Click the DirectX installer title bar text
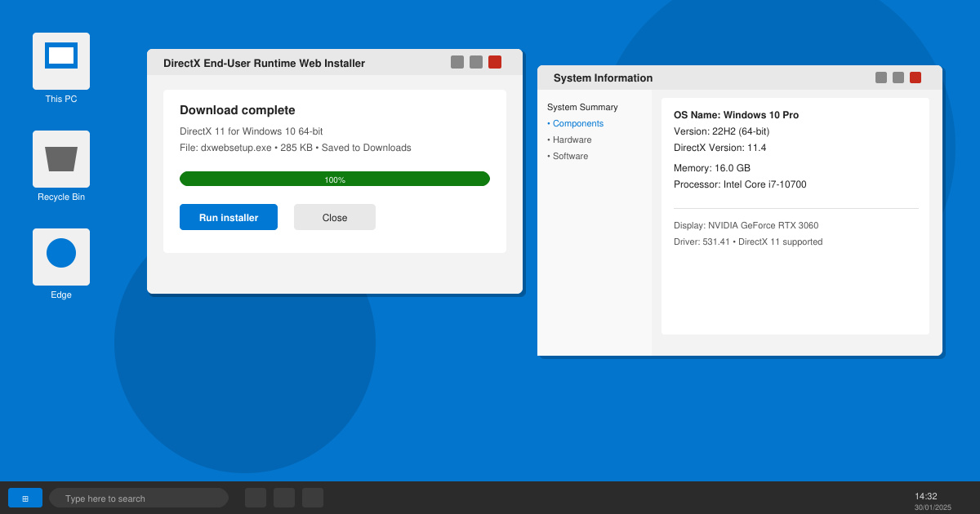980x514 pixels. pyautogui.click(x=265, y=63)
